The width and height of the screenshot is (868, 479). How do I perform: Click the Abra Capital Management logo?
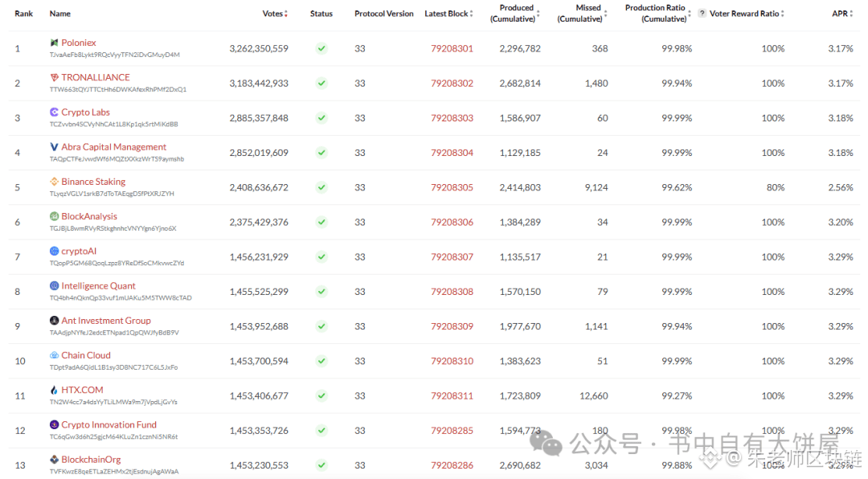pyautogui.click(x=54, y=147)
